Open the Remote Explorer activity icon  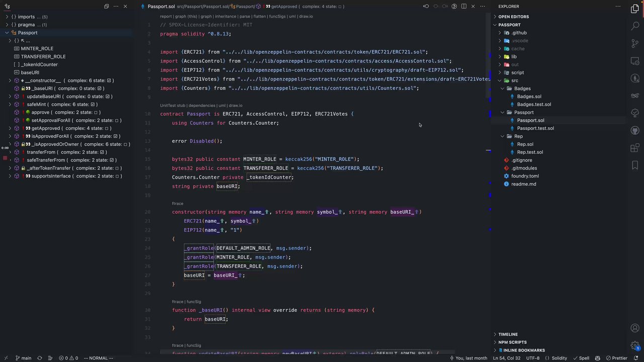pyautogui.click(x=635, y=61)
